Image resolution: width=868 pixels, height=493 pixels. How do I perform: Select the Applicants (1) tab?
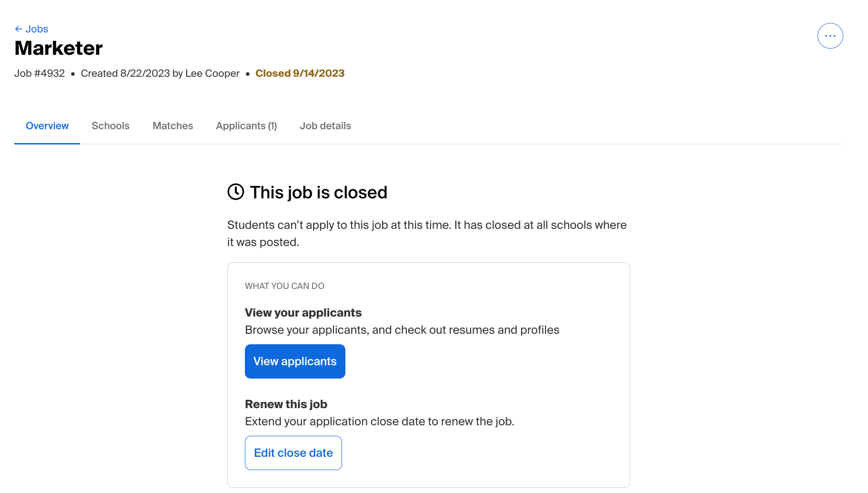[246, 126]
